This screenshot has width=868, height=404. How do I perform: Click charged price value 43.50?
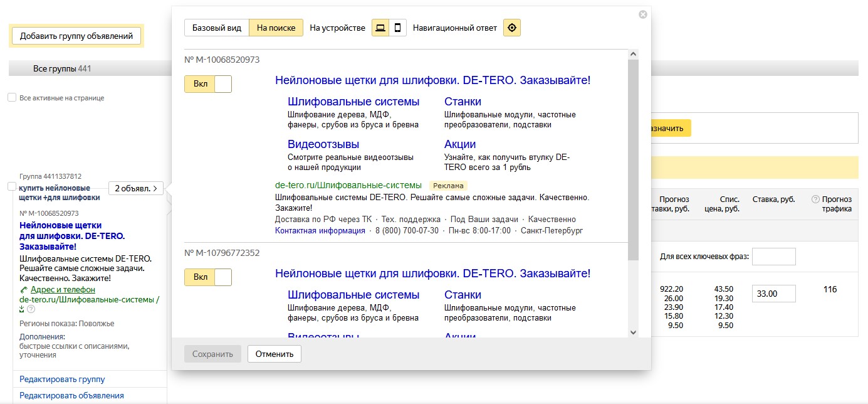click(x=723, y=289)
